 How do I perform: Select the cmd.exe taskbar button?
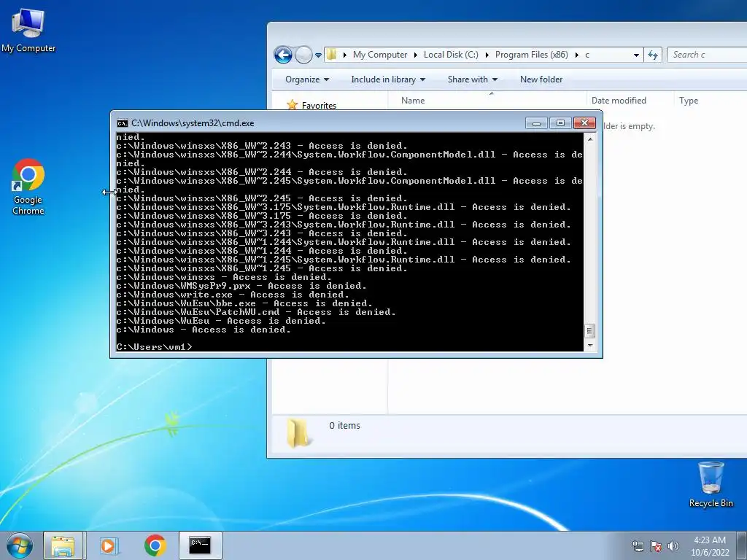[200, 545]
